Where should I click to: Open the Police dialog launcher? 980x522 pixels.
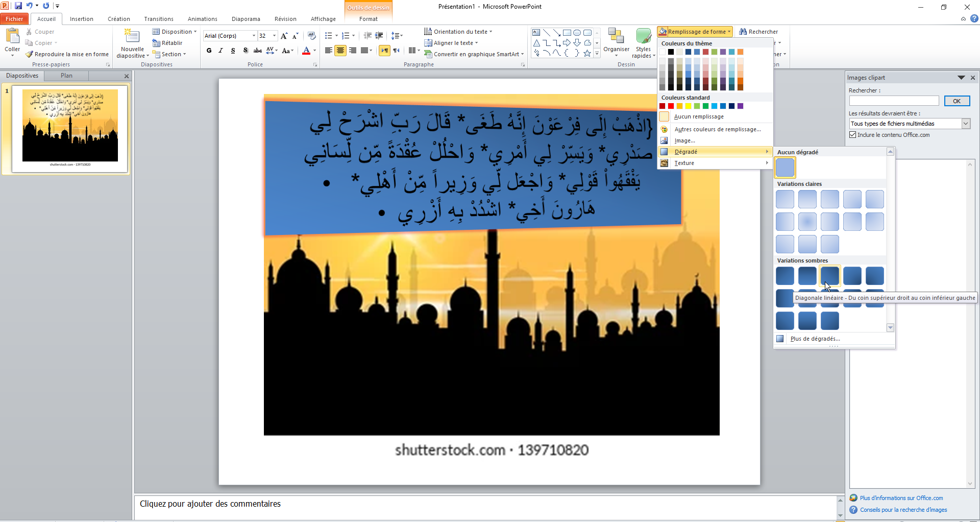click(315, 65)
